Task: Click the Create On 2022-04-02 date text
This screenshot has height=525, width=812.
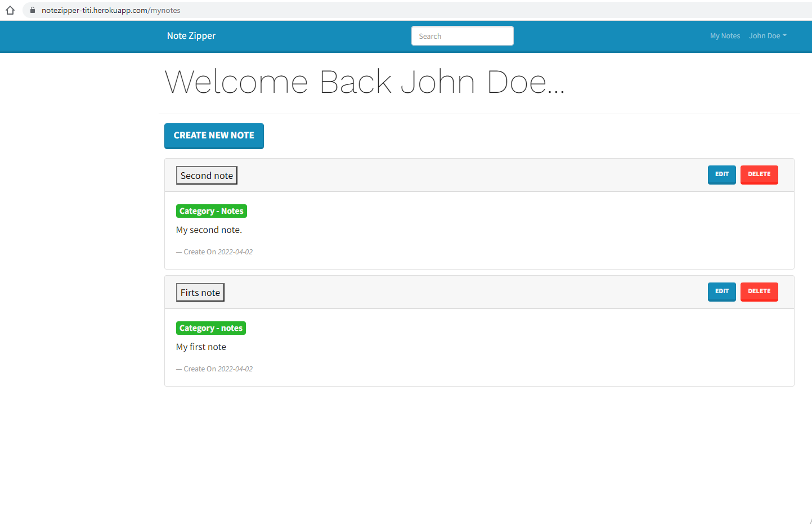Action: pyautogui.click(x=214, y=252)
